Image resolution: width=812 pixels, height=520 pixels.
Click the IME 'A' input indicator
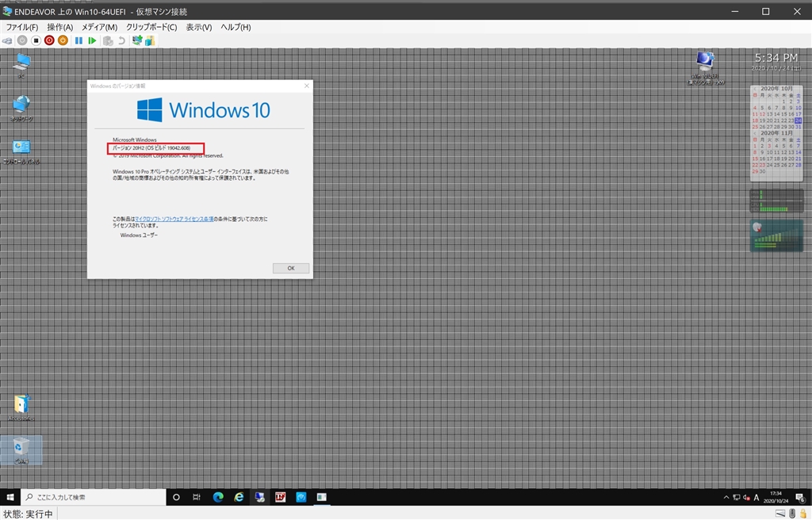pos(756,498)
